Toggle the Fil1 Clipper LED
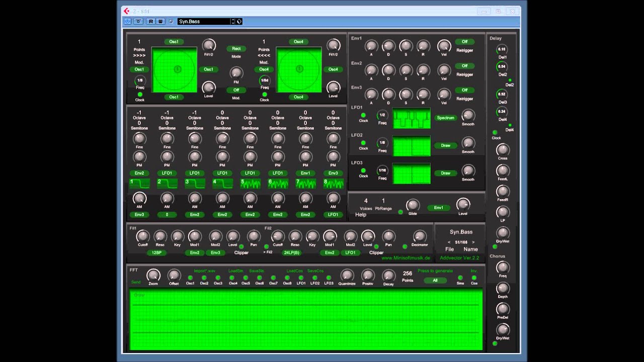This screenshot has width=644, height=362. [242, 246]
